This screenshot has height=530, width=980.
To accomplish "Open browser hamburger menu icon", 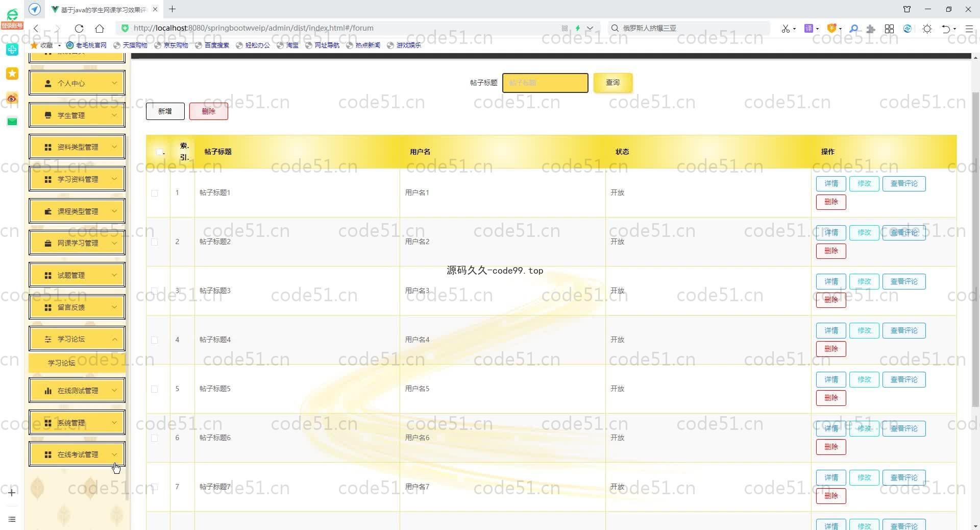I will pos(969,29).
